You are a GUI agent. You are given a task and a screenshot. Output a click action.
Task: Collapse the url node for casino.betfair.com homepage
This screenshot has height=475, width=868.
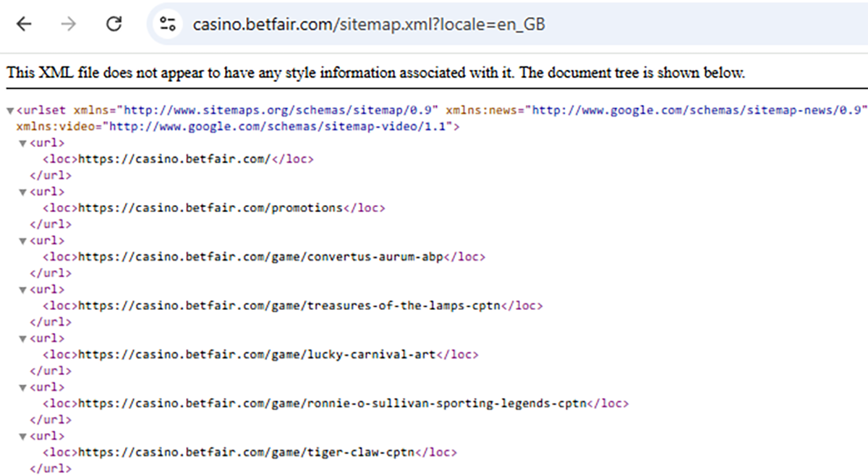pyautogui.click(x=23, y=143)
